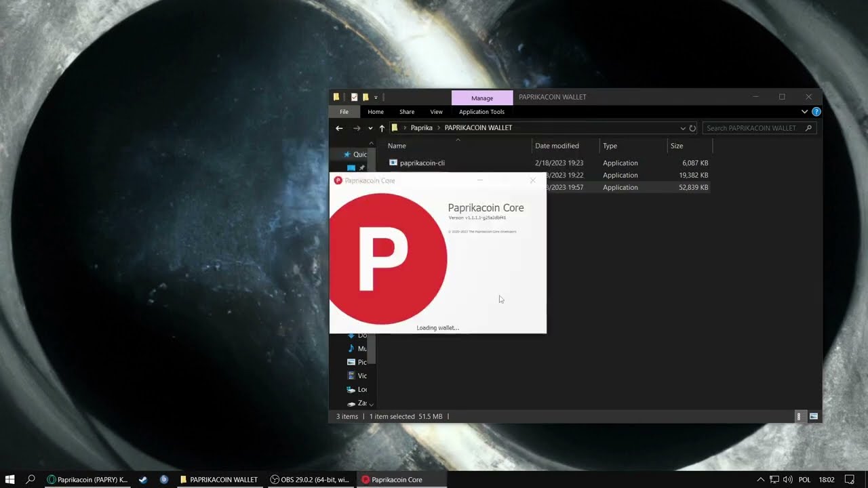Open the Music folder in navigation pane
This screenshot has width=868, height=488.
pos(357,348)
